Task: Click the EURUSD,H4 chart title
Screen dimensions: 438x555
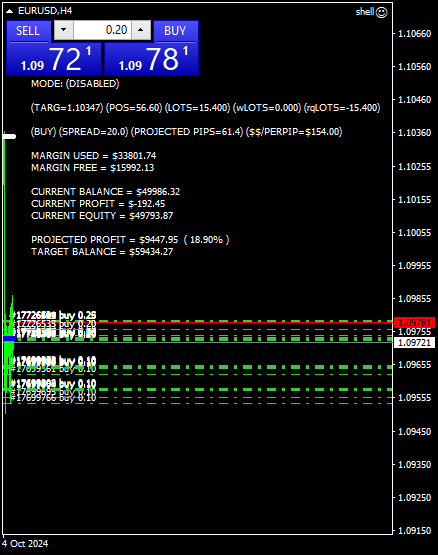Action: (45, 11)
